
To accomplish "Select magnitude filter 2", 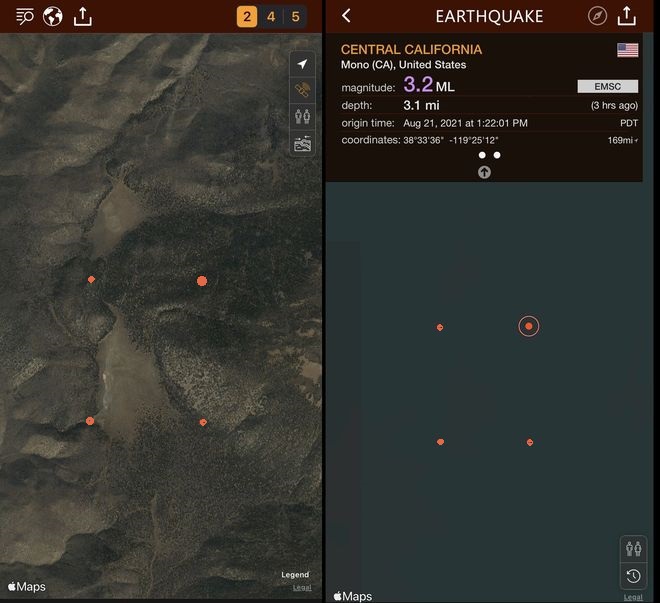I will tap(247, 17).
